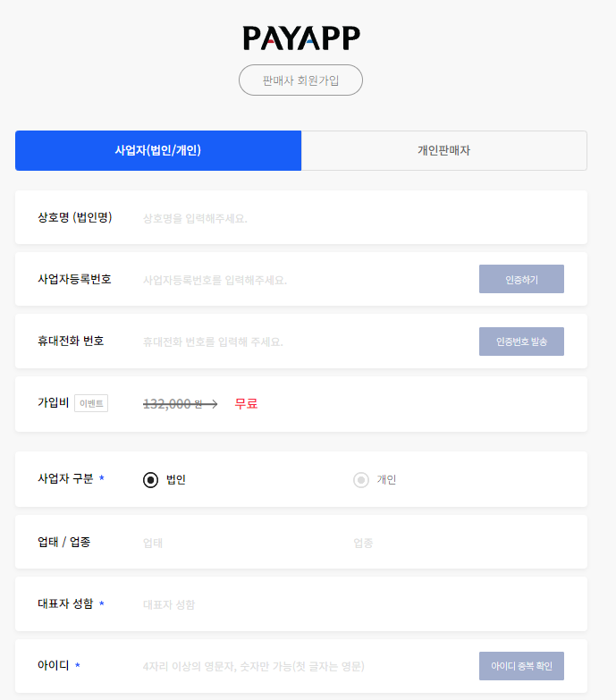Screen dimensions: 616x700
Task: Click the 아이디 중복 확인 button
Action: coord(521,666)
